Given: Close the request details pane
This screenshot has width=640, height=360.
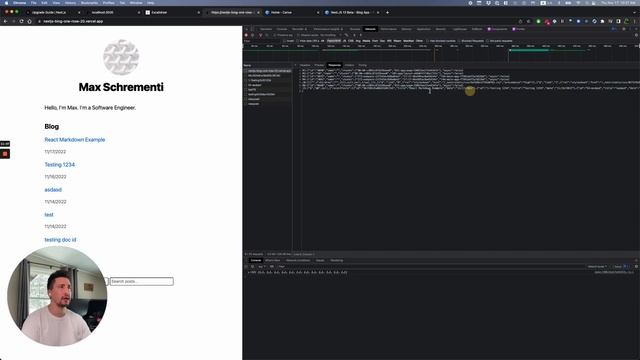Looking at the screenshot, I should coord(296,65).
